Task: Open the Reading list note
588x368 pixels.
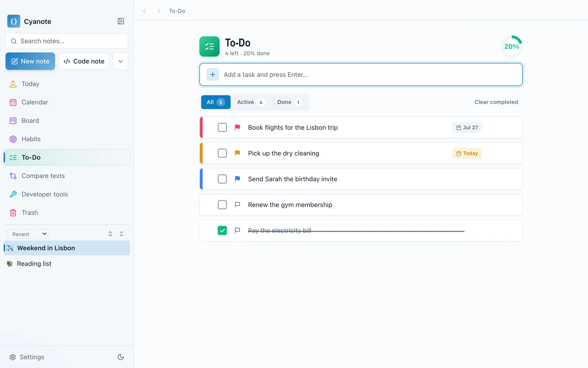Action: 67,264
